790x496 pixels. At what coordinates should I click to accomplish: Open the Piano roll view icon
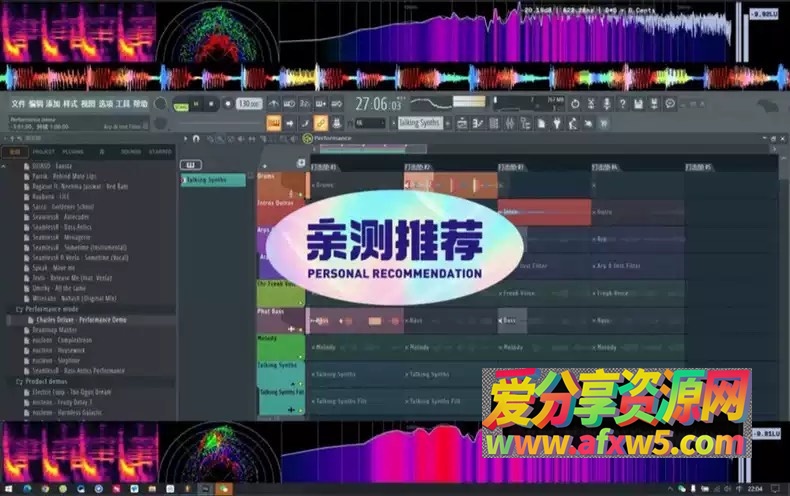pyautogui.click(x=478, y=123)
